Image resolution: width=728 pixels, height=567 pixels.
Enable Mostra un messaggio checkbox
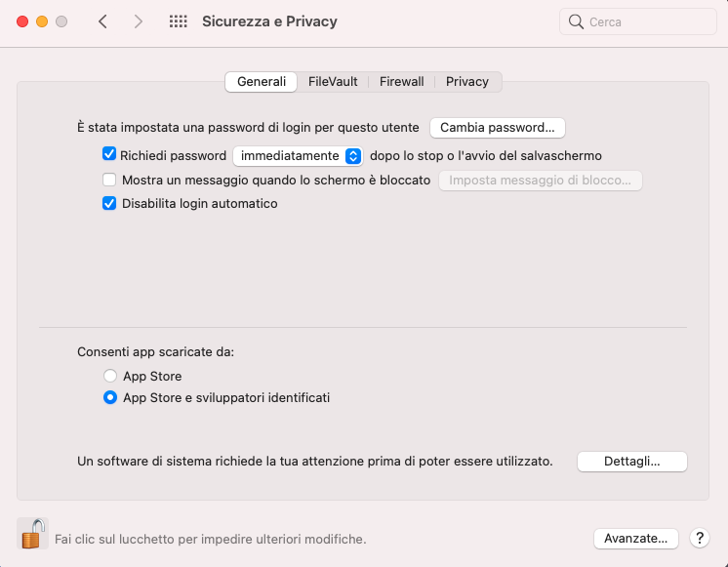click(x=109, y=180)
